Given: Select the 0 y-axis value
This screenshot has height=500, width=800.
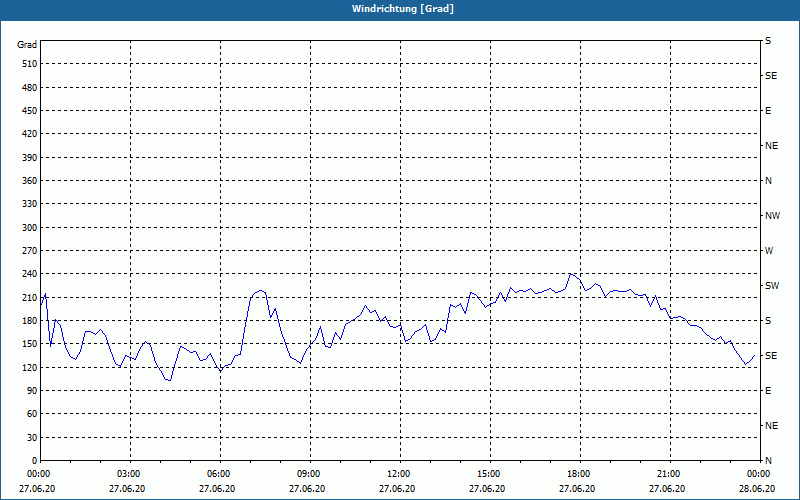Looking at the screenshot, I should [x=35, y=461].
